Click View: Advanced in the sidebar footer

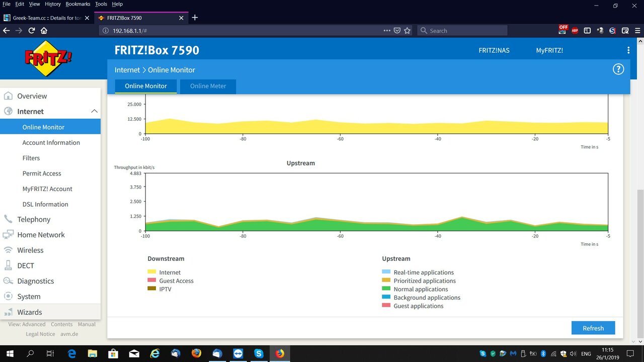(x=27, y=324)
